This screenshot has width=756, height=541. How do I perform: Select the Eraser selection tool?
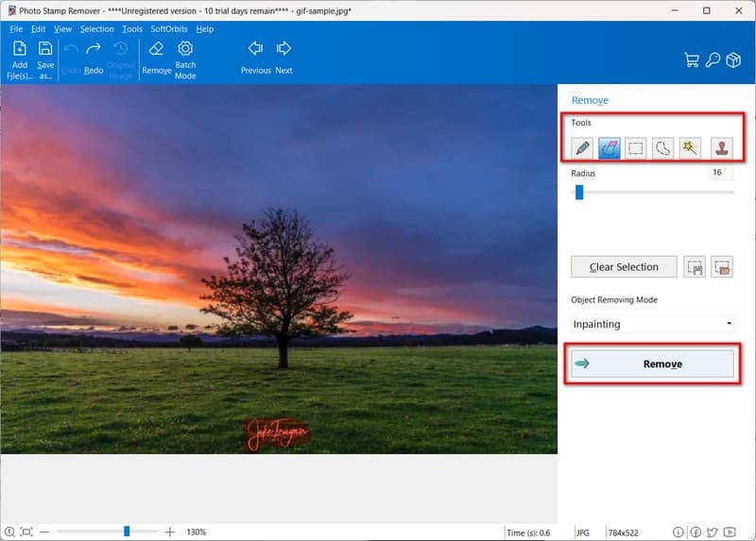tap(610, 148)
